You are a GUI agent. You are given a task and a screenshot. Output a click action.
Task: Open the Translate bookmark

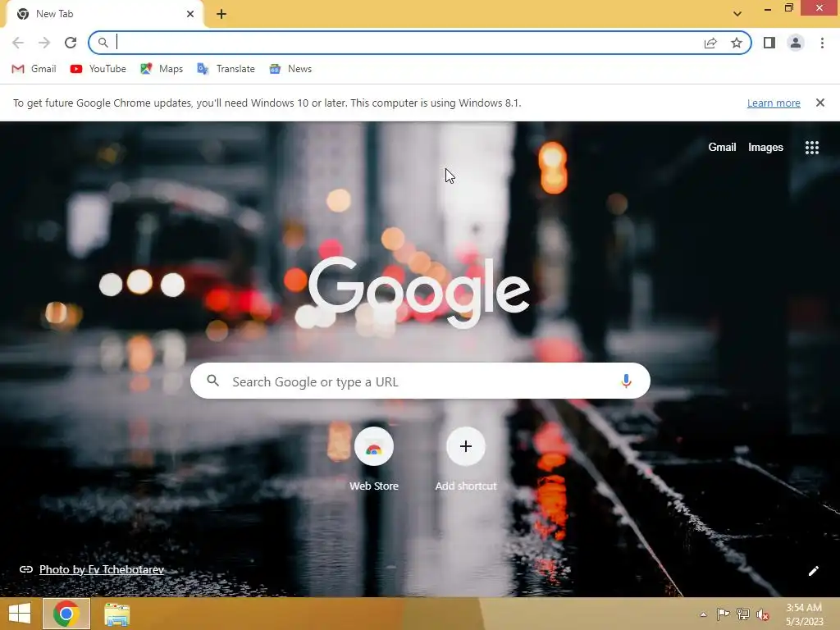(x=226, y=69)
